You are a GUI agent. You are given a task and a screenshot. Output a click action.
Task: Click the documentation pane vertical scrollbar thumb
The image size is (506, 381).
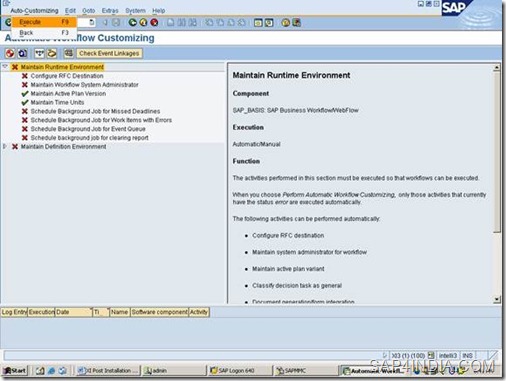click(x=497, y=152)
